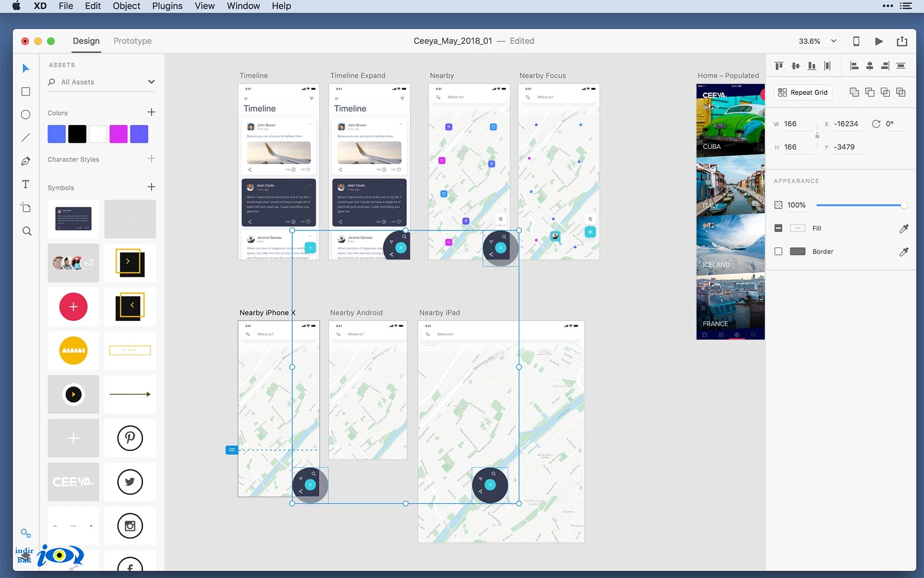Align selection to left edge
The image size is (924, 578).
click(x=854, y=66)
